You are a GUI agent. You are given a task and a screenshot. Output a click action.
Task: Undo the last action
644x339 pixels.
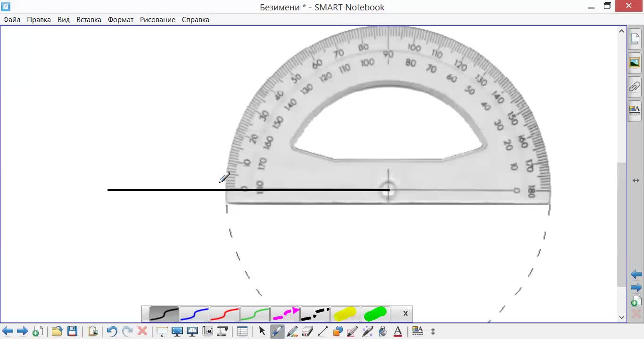112,331
